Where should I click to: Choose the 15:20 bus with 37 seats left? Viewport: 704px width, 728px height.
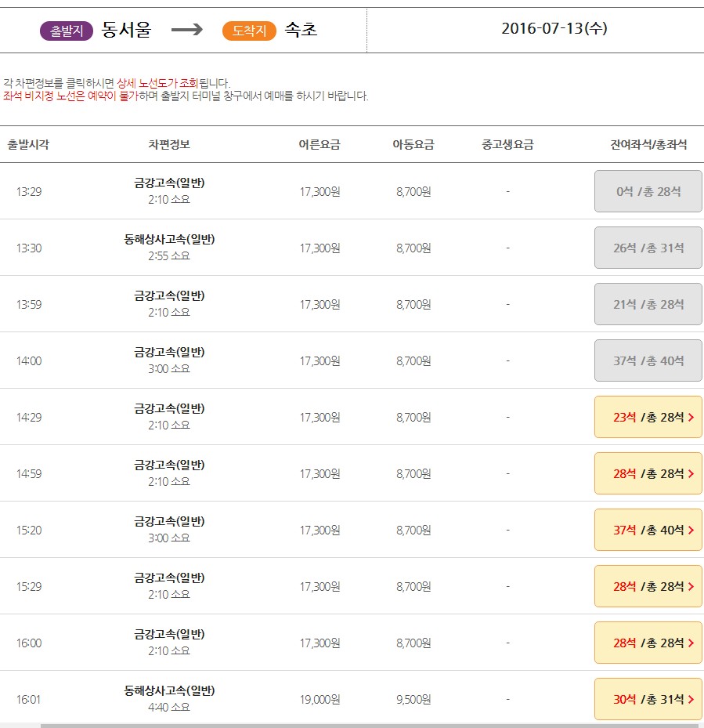648,530
